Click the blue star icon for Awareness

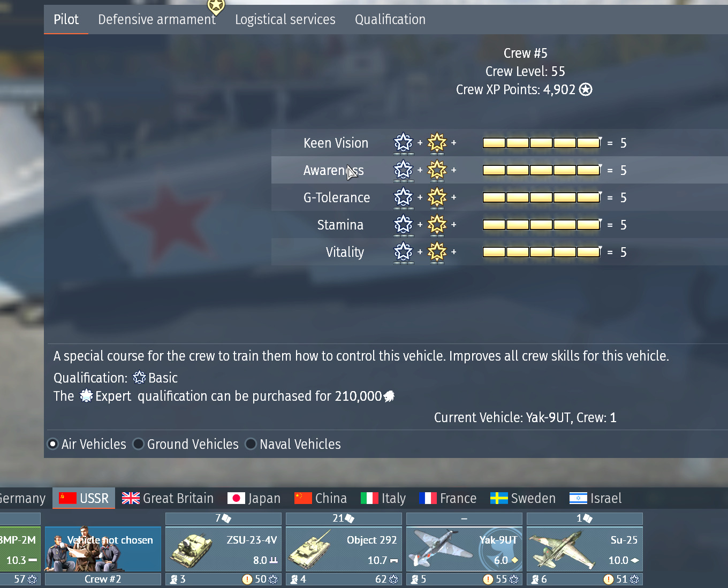pos(403,170)
